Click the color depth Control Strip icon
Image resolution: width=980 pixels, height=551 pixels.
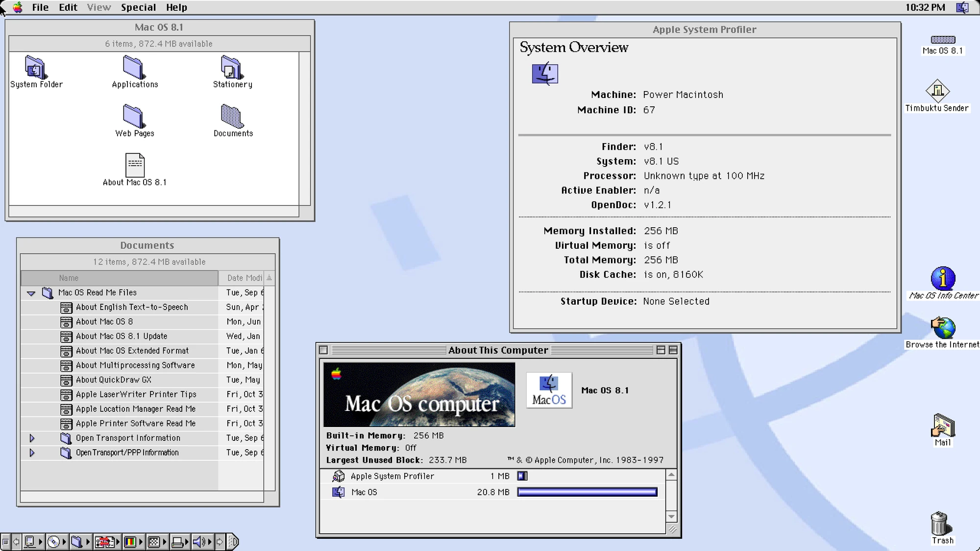(131, 542)
